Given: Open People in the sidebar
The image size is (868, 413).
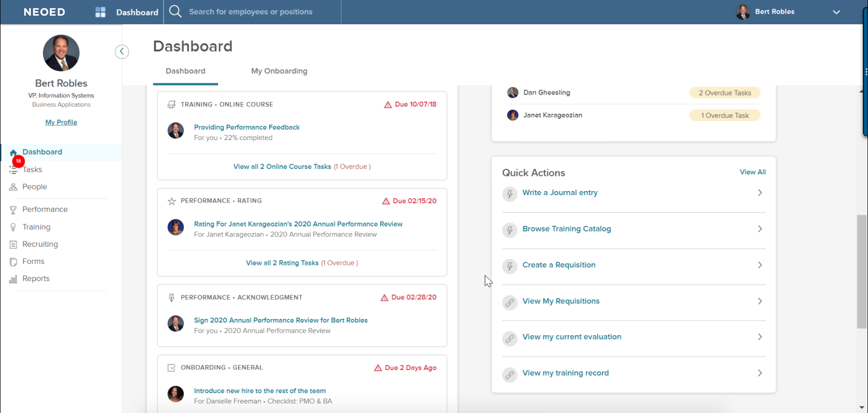Looking at the screenshot, I should (35, 187).
